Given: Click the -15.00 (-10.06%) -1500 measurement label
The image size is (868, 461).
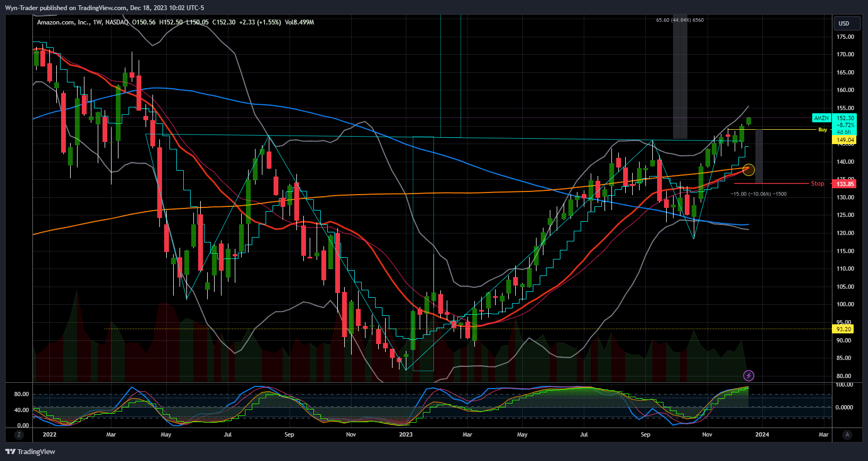Looking at the screenshot, I should pos(759,194).
